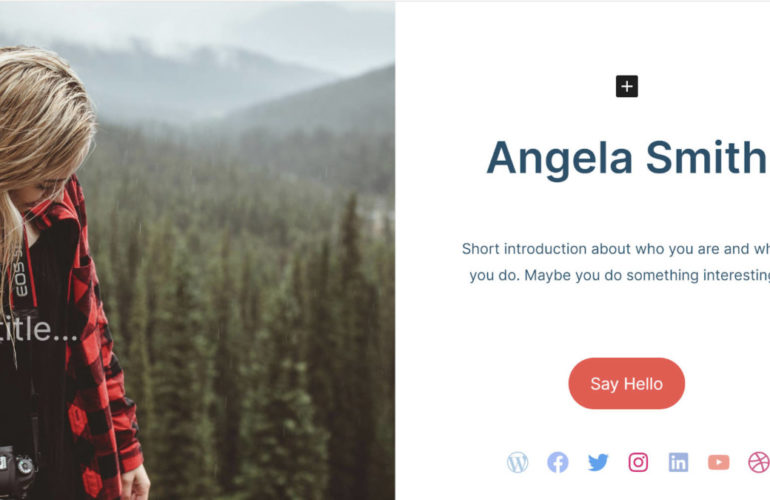Select the Instagram social icon
This screenshot has width=770, height=500.
[x=638, y=462]
